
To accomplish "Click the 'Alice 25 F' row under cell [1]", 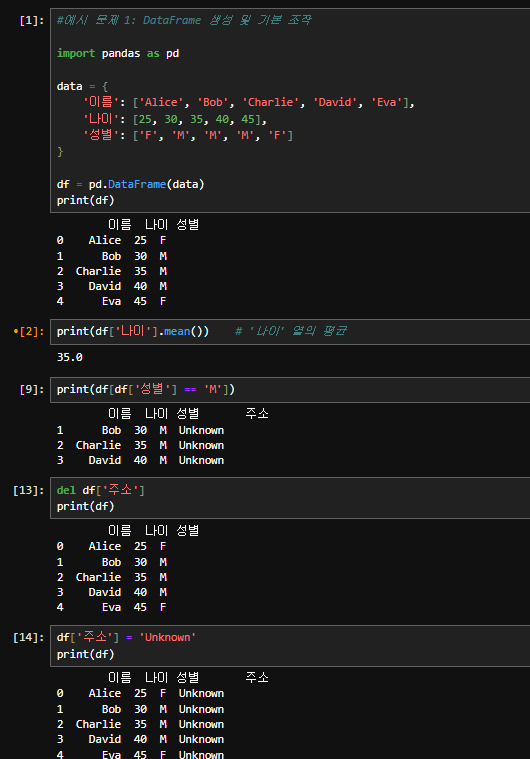I will (x=112, y=241).
